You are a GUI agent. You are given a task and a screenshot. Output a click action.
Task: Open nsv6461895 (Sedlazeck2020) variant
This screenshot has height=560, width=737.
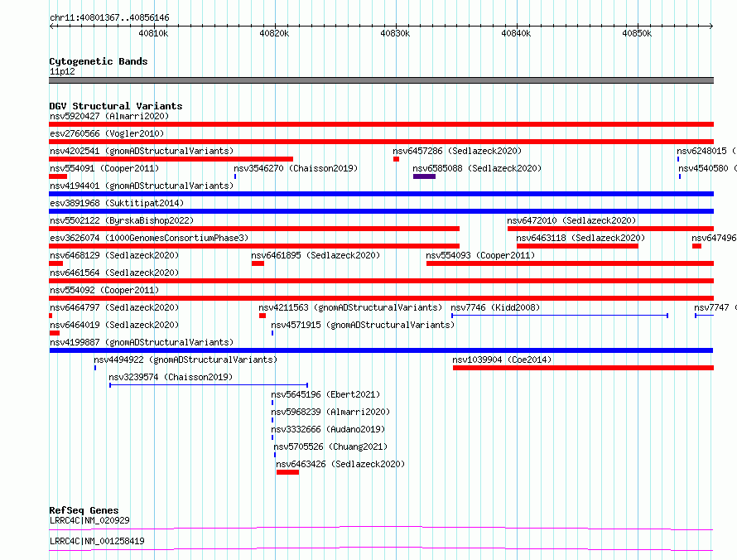pyautogui.click(x=316, y=255)
